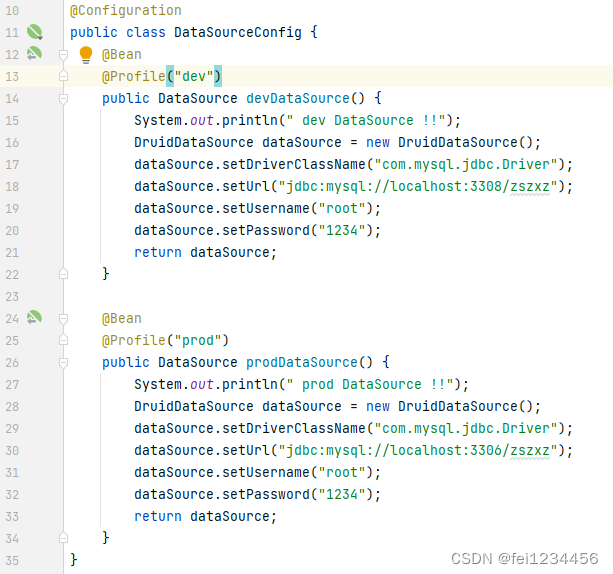Click new DruidDataSource() on line 28

coord(450,406)
